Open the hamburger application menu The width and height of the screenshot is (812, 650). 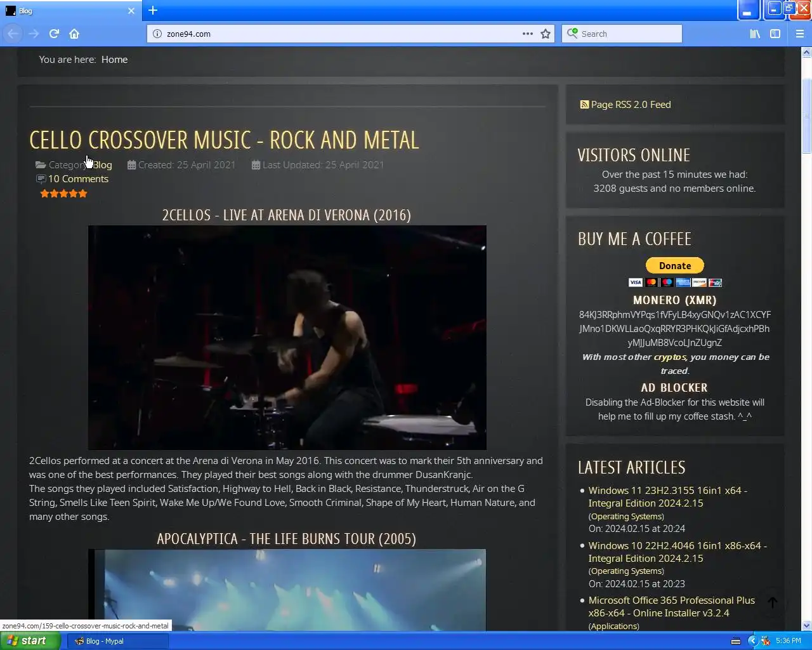tap(800, 34)
